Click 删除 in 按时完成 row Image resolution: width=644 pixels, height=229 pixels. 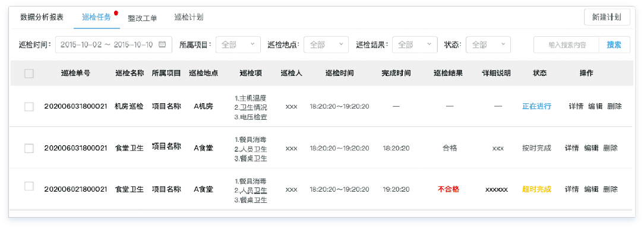coord(610,148)
